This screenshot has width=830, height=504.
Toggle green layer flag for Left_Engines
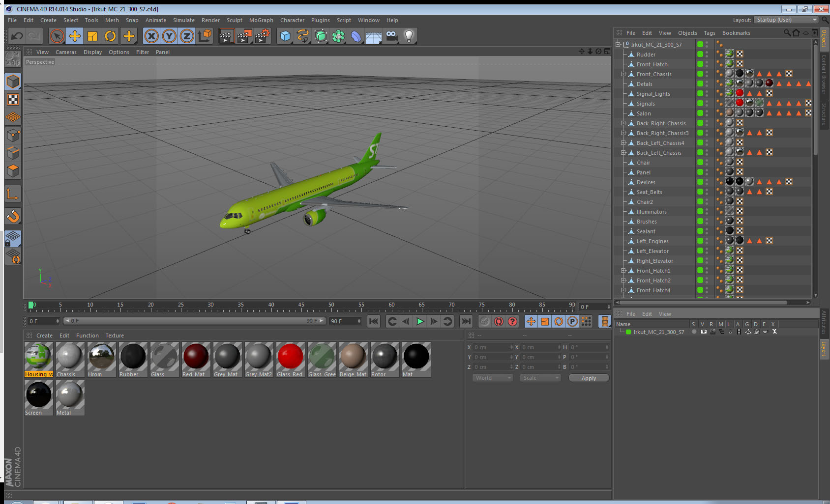tap(700, 241)
